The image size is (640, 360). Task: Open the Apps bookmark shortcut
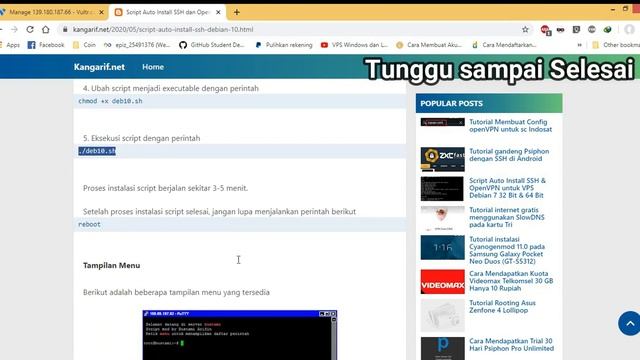[x=11, y=45]
